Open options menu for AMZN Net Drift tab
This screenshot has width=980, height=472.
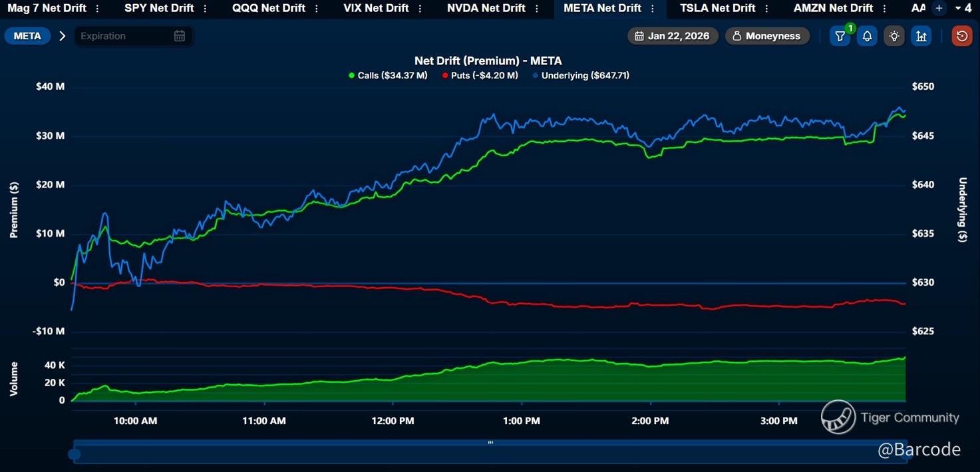(884, 9)
